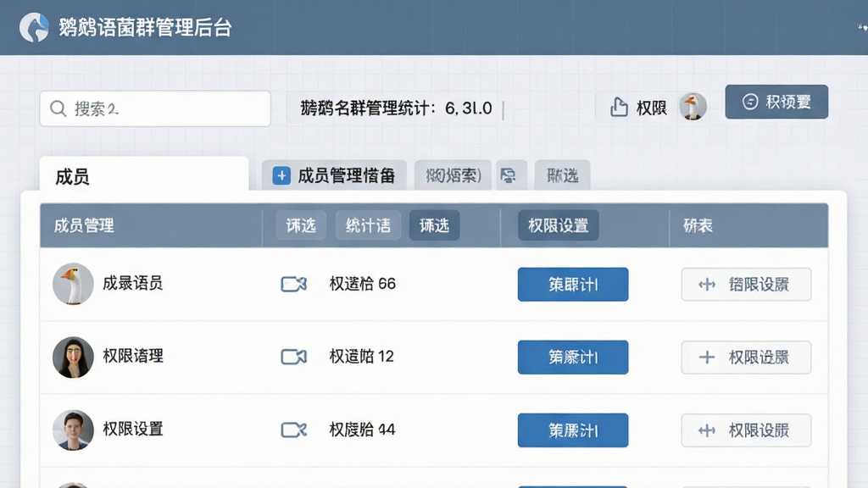Click the share icon beside 权限
Viewport: 868px width, 488px height.
pos(619,107)
